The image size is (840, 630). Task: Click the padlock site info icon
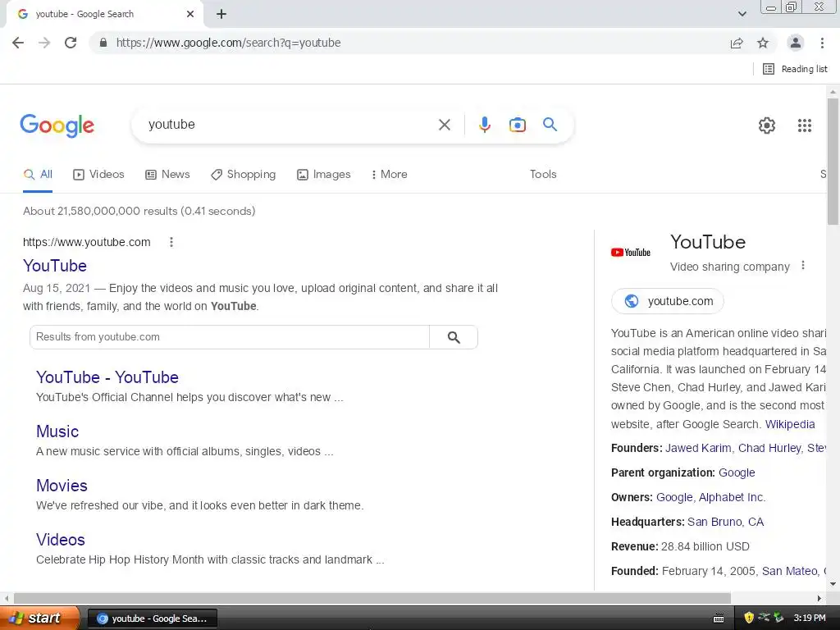click(x=103, y=43)
